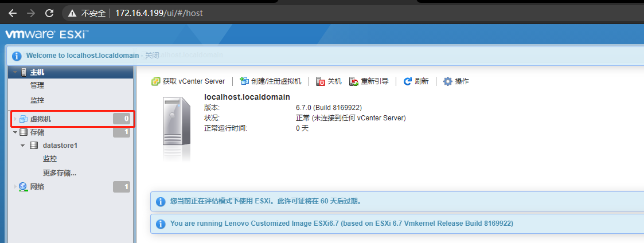Click 创建/注册虚拟机 toolbar button

coord(271,81)
